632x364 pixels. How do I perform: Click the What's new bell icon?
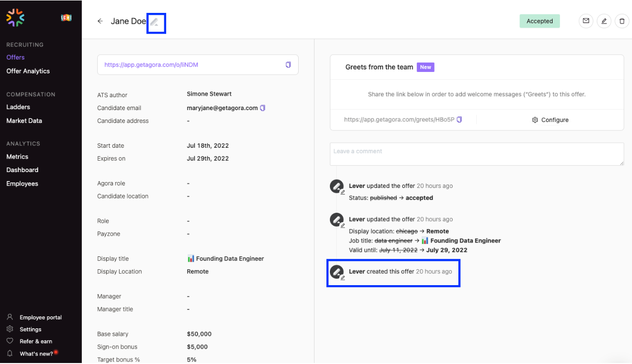(x=9, y=353)
